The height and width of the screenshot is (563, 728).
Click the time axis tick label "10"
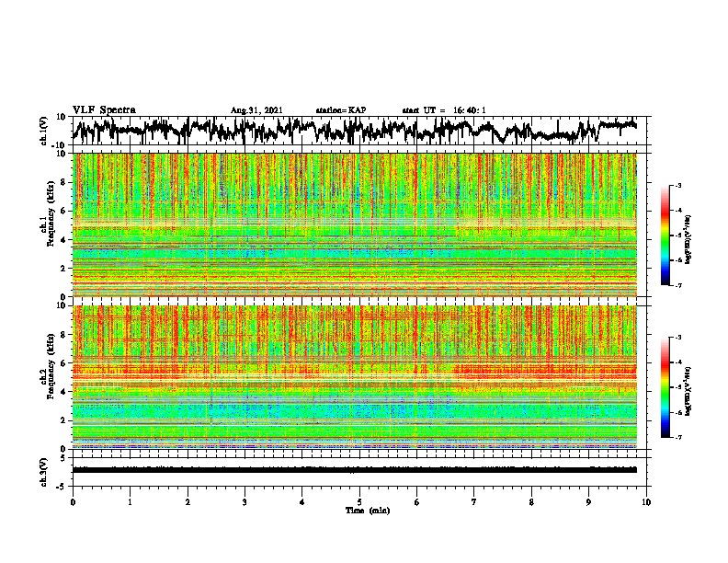646,502
